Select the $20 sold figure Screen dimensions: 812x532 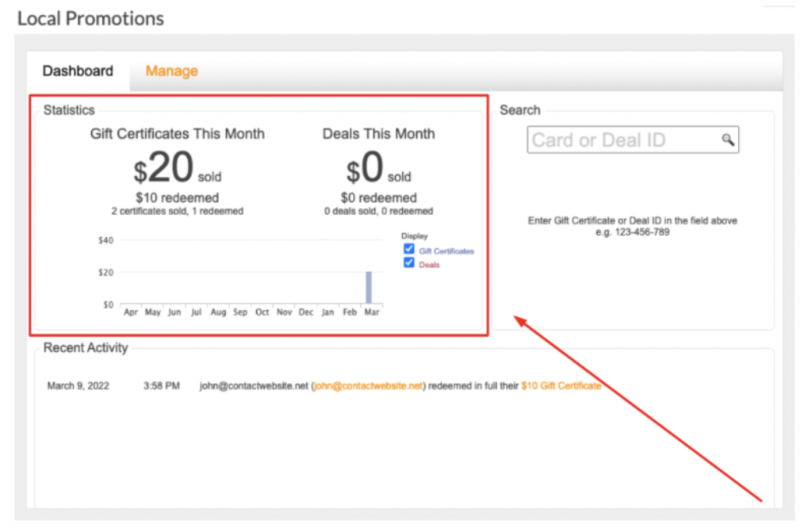[177, 168]
